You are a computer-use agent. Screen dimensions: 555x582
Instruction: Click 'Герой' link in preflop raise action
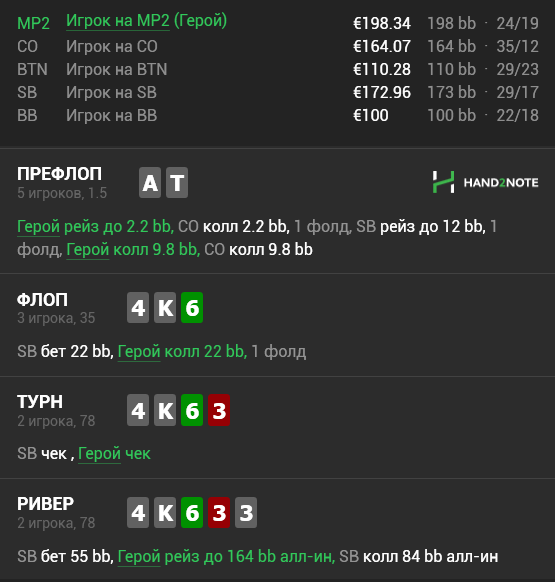click(x=38, y=226)
